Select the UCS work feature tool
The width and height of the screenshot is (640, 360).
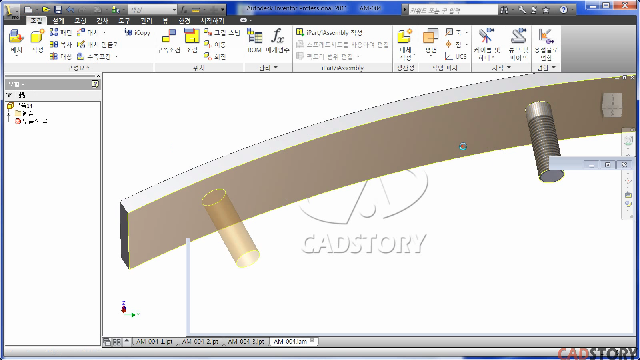[456, 56]
